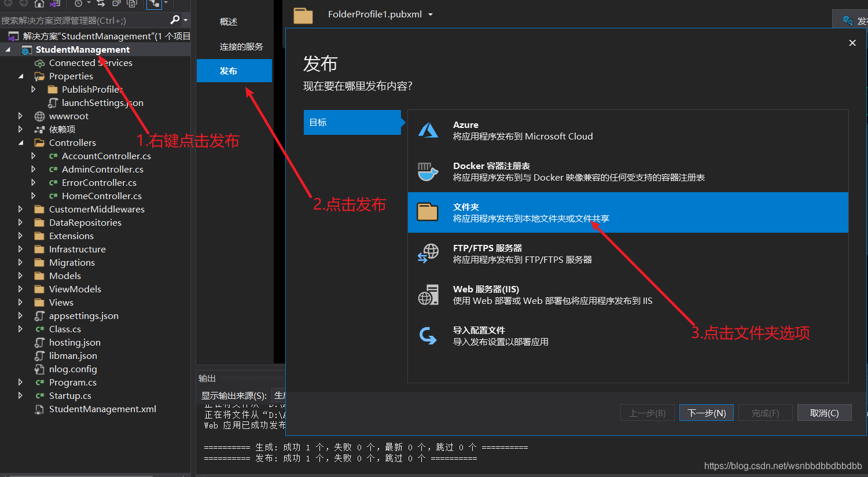
Task: Click the solution explorer search input field
Action: point(81,20)
